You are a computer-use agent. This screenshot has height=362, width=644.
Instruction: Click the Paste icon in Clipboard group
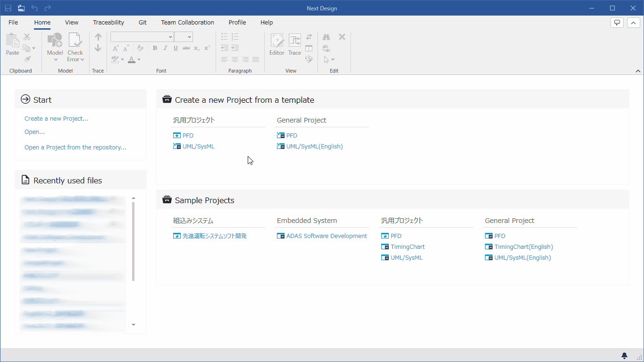[x=12, y=41]
